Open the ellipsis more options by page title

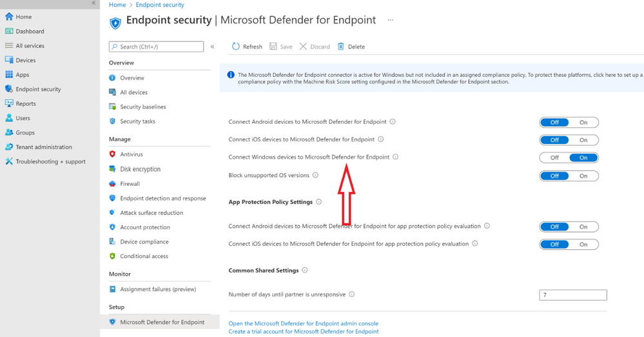[390, 20]
